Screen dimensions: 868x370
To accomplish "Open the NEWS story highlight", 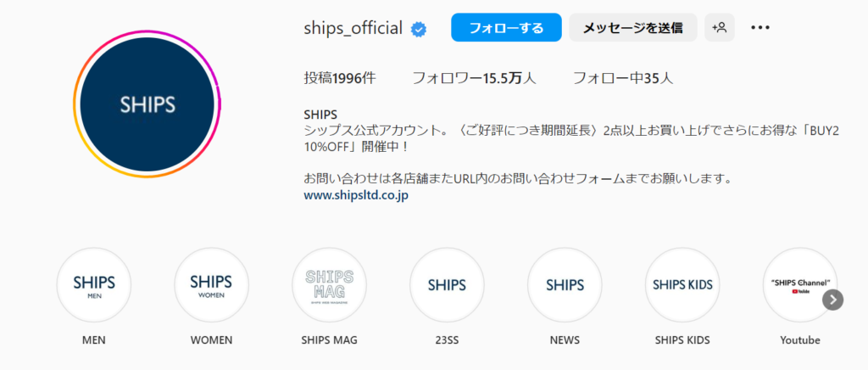I will coord(565,284).
